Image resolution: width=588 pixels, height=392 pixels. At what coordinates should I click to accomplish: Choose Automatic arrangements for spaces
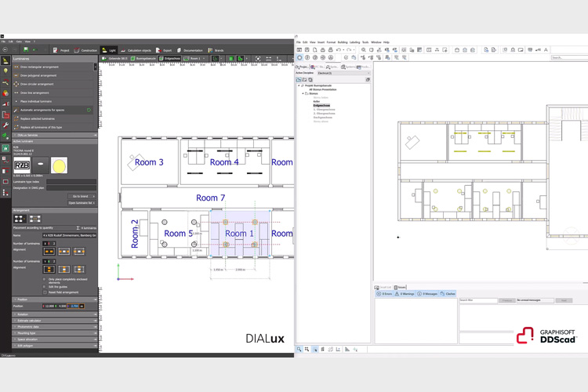tap(53, 110)
